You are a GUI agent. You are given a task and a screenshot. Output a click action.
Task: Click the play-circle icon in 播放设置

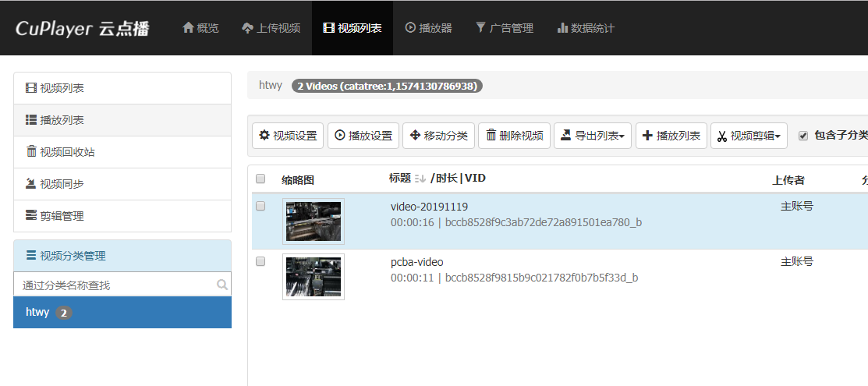pos(340,135)
